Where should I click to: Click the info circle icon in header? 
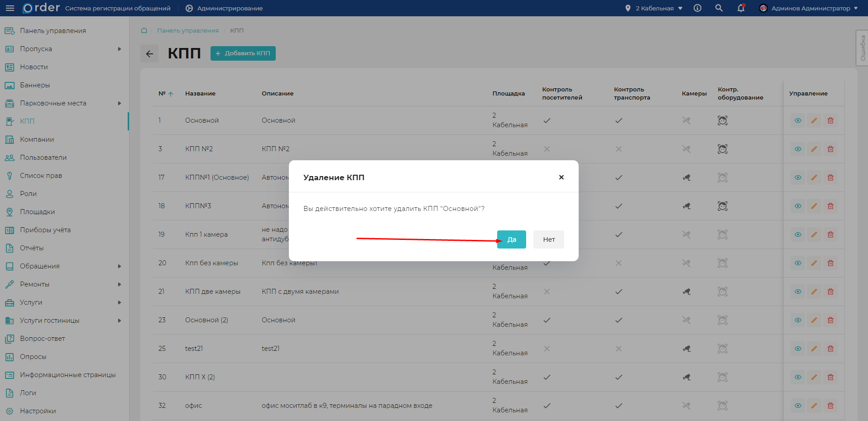[697, 8]
